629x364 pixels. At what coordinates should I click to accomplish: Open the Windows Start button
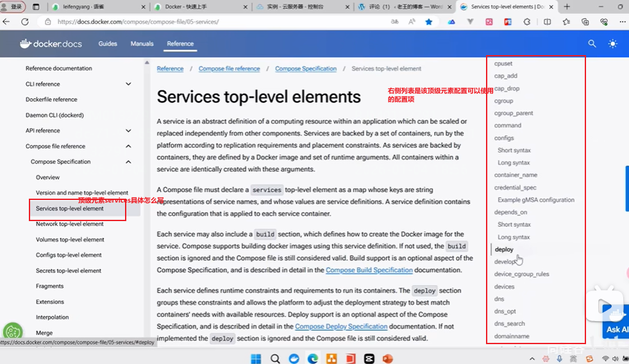pos(256,358)
